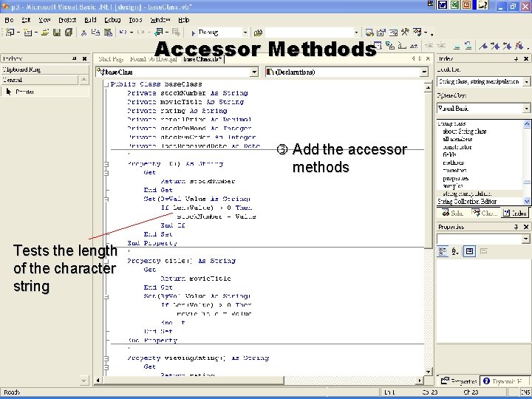The width and height of the screenshot is (532, 399).
Task: Click the Copy toolbar icon
Action: (95, 33)
